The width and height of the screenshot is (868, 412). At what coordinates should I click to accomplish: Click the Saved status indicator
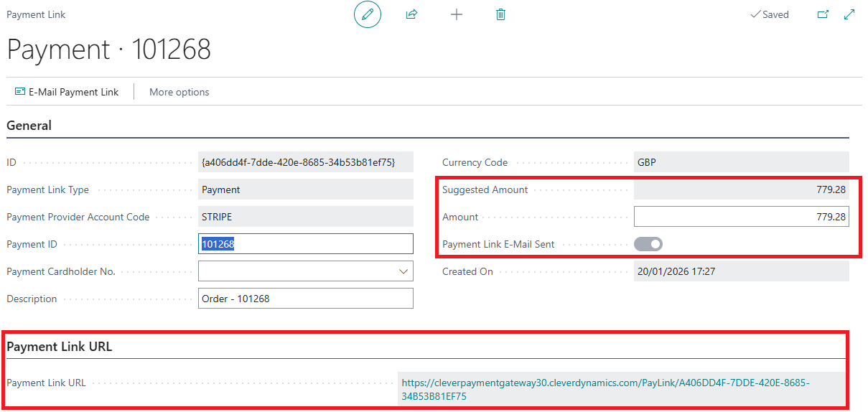click(769, 14)
